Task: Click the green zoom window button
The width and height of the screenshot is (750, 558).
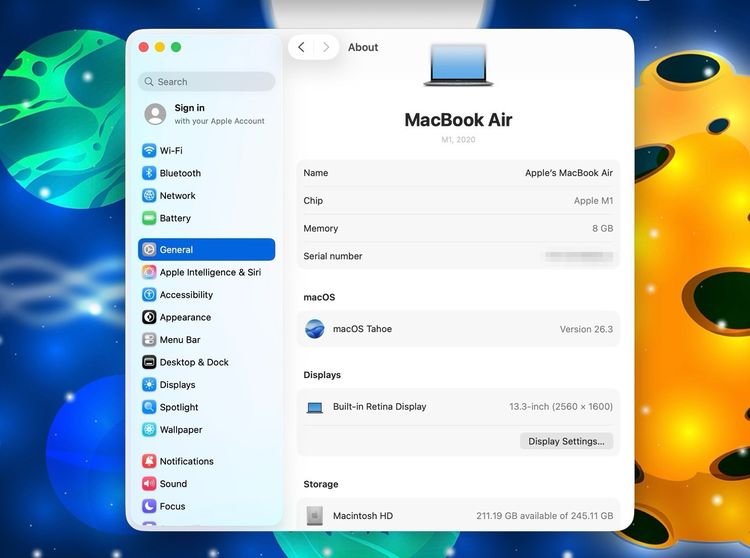Action: (176, 47)
